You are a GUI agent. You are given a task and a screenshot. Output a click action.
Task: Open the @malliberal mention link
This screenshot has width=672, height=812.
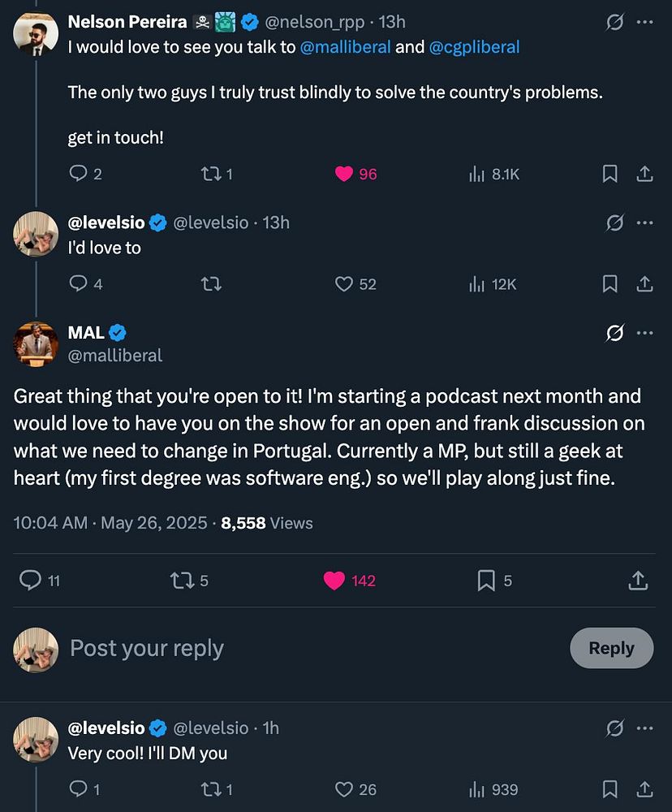tap(345, 47)
